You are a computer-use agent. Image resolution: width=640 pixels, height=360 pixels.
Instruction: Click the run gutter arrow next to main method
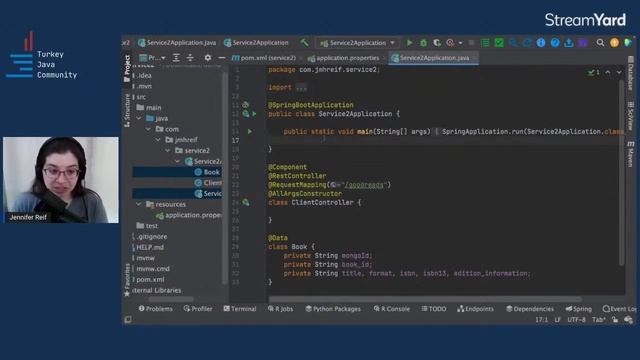250,131
